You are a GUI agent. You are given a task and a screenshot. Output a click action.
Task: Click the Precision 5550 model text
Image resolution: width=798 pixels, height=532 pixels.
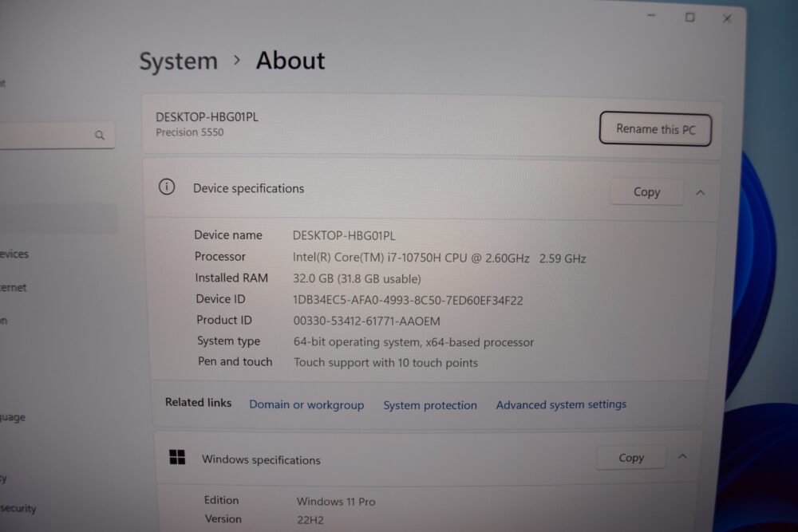click(x=189, y=132)
